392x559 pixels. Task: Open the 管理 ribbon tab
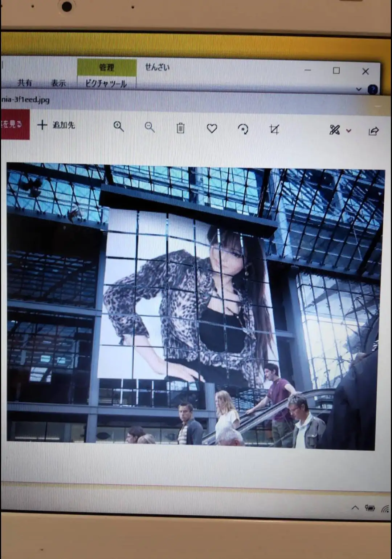click(x=107, y=67)
